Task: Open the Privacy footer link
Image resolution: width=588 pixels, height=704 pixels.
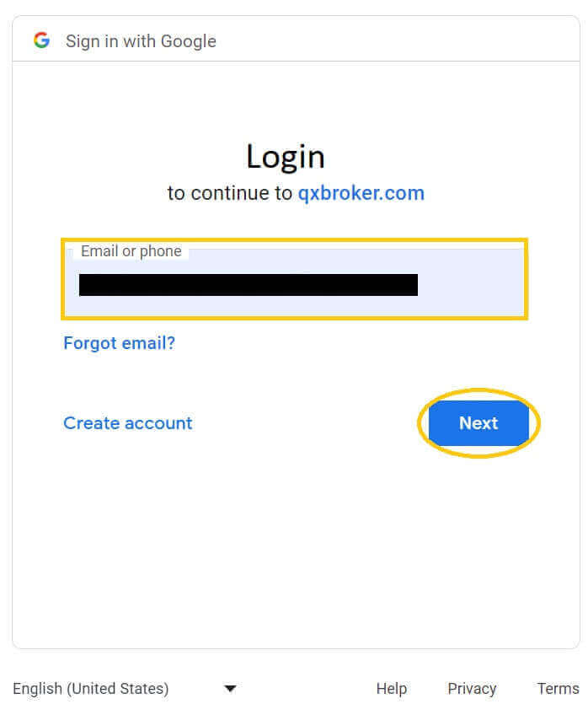Action: coord(472,688)
